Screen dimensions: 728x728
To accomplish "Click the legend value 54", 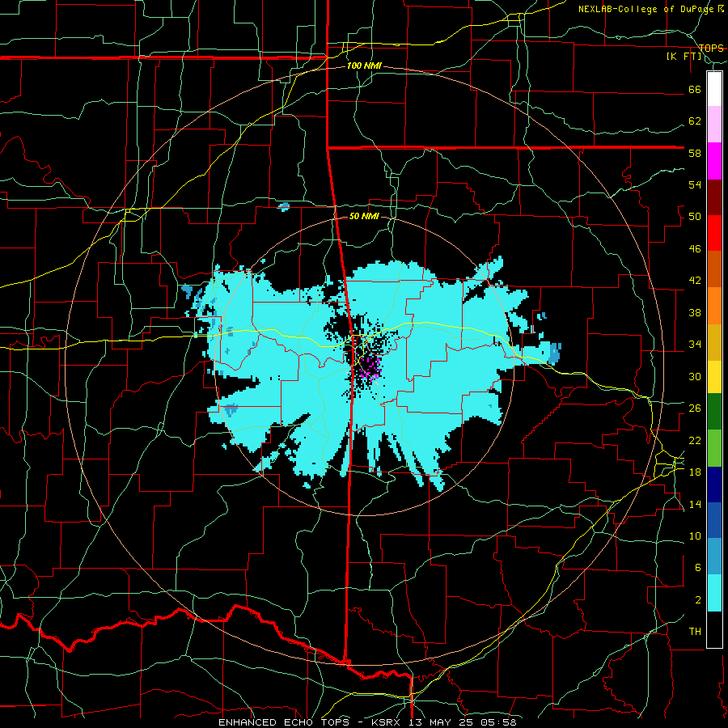I will point(695,184).
